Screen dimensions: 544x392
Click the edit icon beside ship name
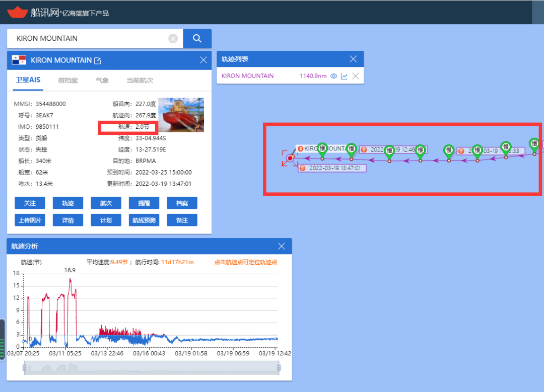point(98,60)
